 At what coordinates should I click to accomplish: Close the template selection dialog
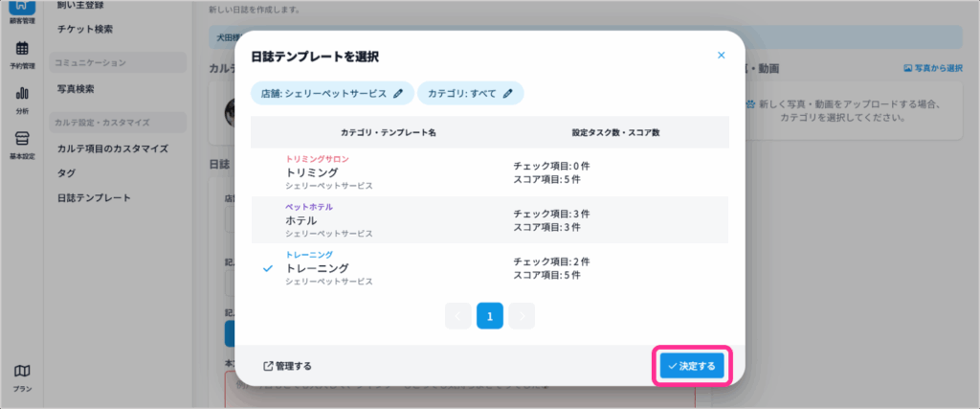(x=722, y=56)
